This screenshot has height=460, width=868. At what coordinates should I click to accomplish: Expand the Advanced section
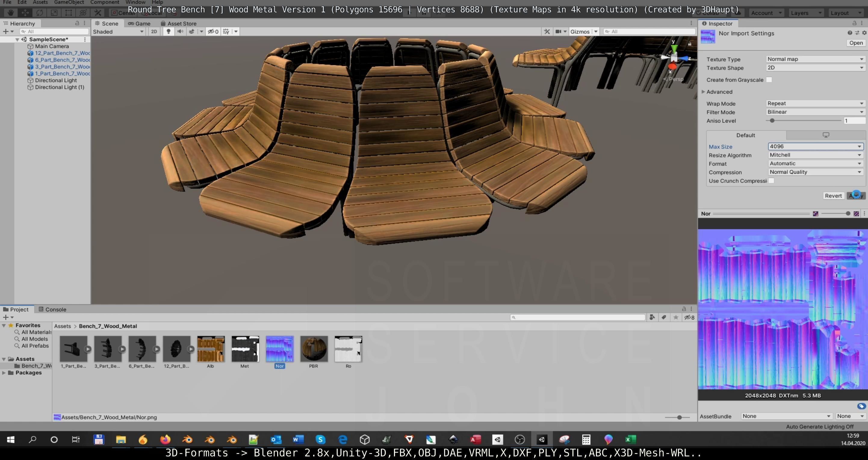pyautogui.click(x=703, y=92)
